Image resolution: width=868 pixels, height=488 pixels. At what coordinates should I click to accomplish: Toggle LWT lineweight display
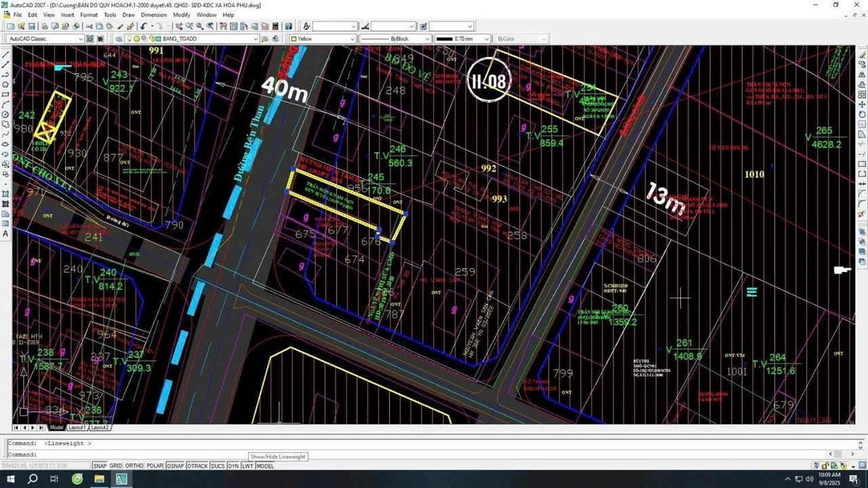[248, 466]
